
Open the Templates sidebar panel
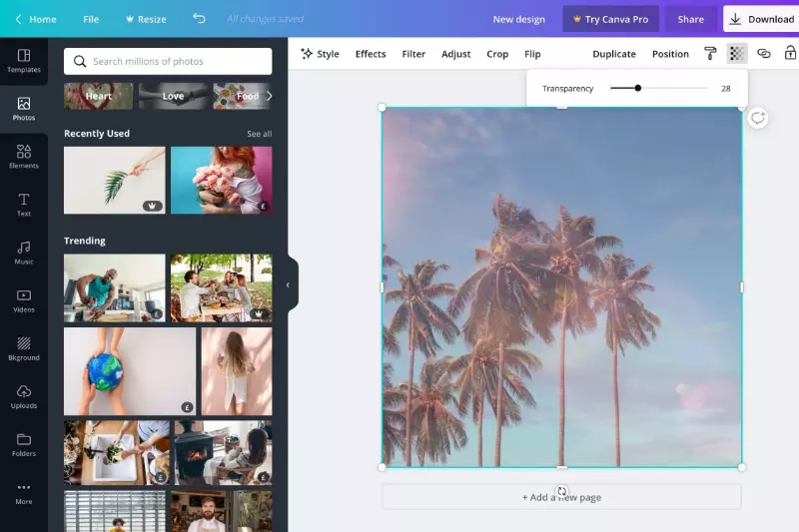coord(24,61)
